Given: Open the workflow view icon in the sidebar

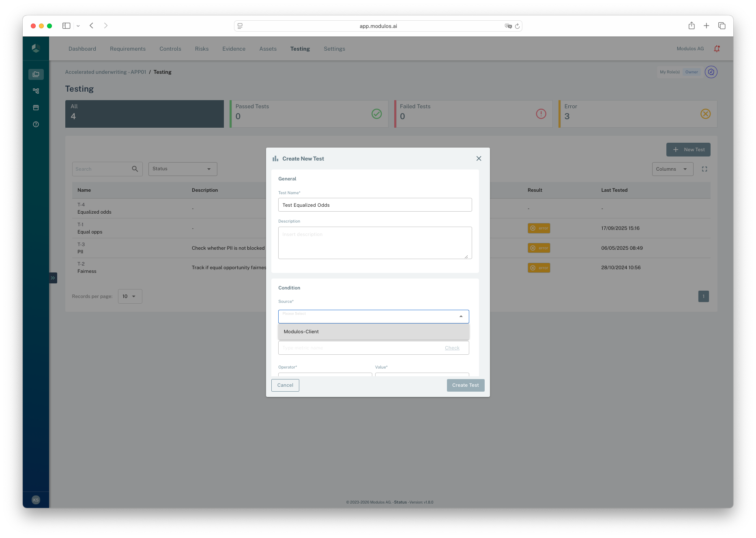Looking at the screenshot, I should pyautogui.click(x=36, y=91).
